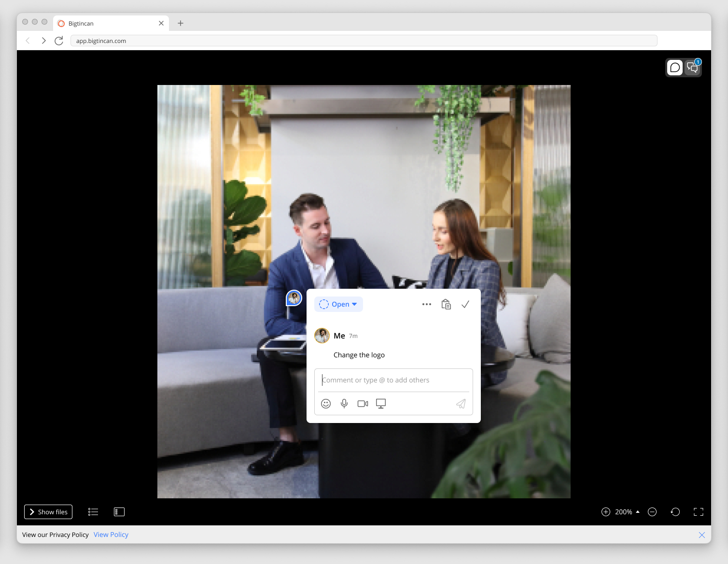This screenshot has width=728, height=564.
Task: Open comments list icon with notification badge
Action: tap(693, 68)
